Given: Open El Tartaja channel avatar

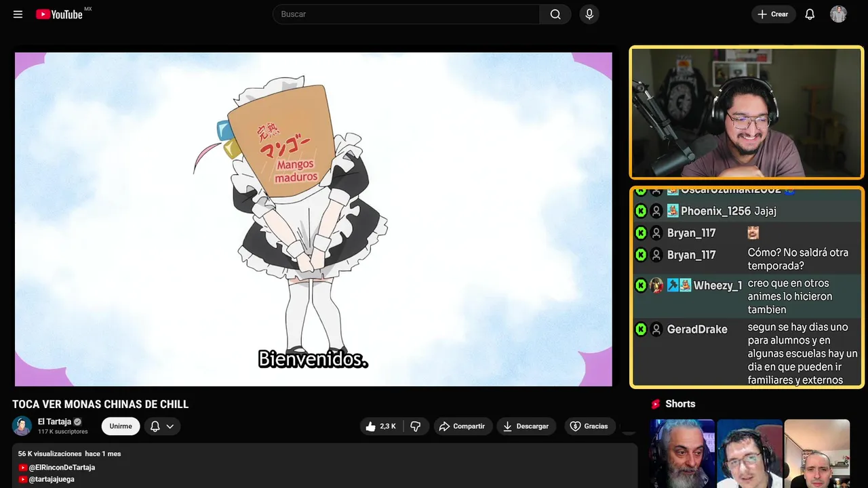Looking at the screenshot, I should pos(22,426).
